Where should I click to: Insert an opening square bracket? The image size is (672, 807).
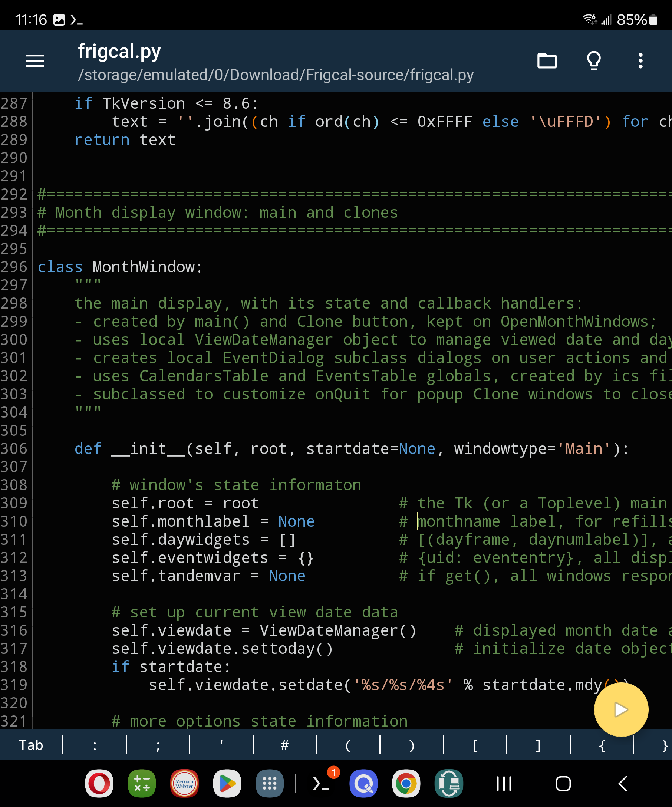475,745
